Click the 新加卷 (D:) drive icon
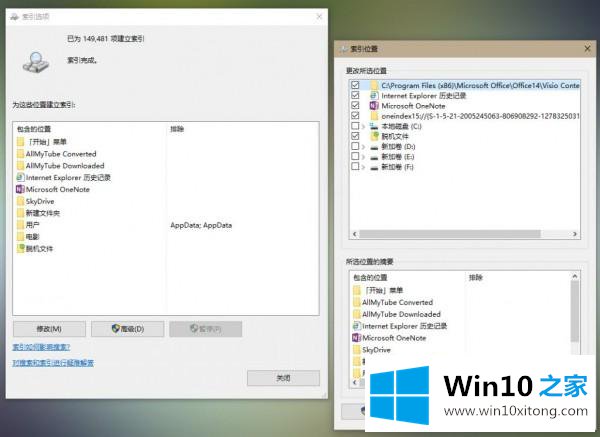600x437 pixels. 374,147
